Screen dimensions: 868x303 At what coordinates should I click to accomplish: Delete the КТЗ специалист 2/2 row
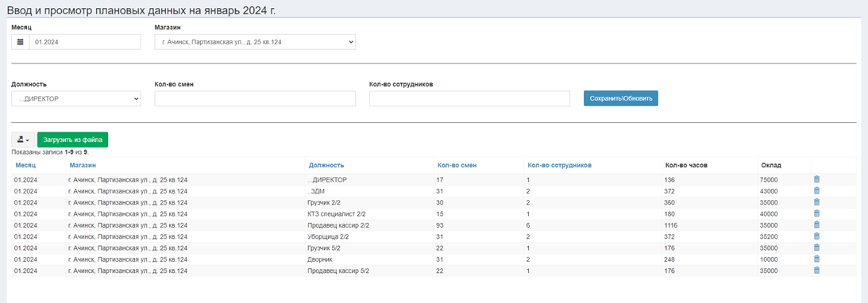(816, 213)
